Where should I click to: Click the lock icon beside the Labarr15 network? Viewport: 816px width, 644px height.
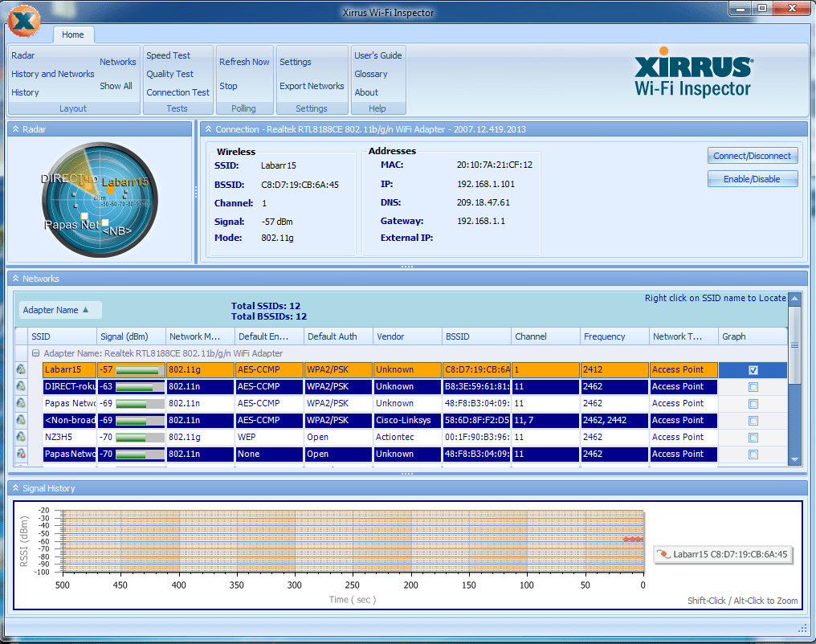click(x=22, y=369)
